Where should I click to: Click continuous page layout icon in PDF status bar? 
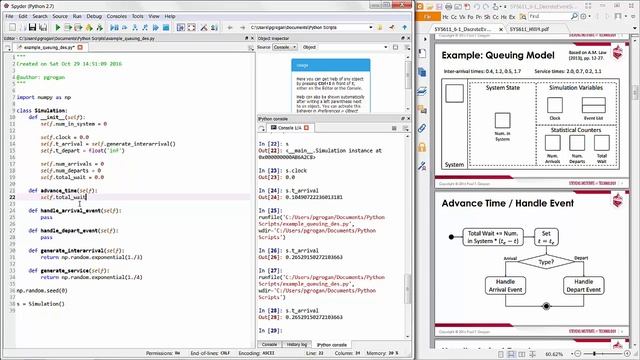(x=511, y=354)
